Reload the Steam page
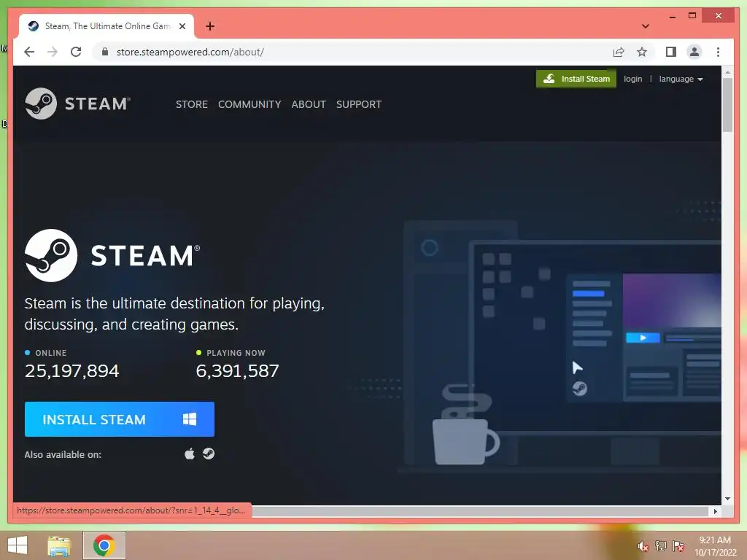The image size is (747, 560). [76, 52]
